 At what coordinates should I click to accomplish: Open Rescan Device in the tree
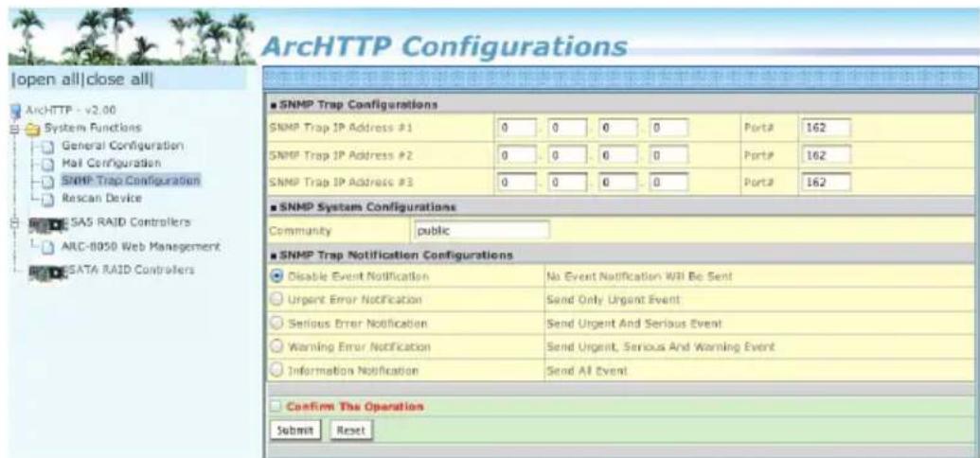click(x=102, y=198)
